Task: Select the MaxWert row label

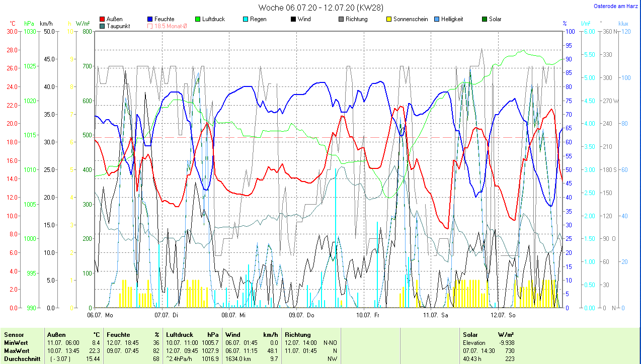Action: [x=17, y=350]
